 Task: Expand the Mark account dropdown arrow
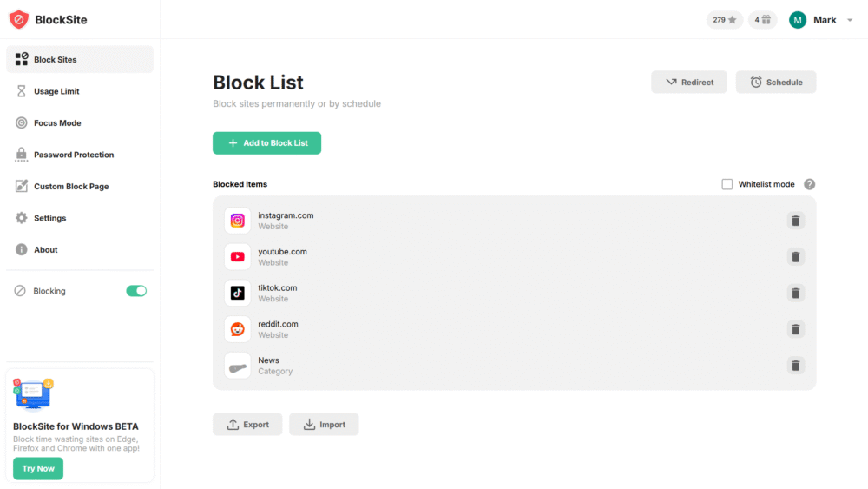coord(850,20)
